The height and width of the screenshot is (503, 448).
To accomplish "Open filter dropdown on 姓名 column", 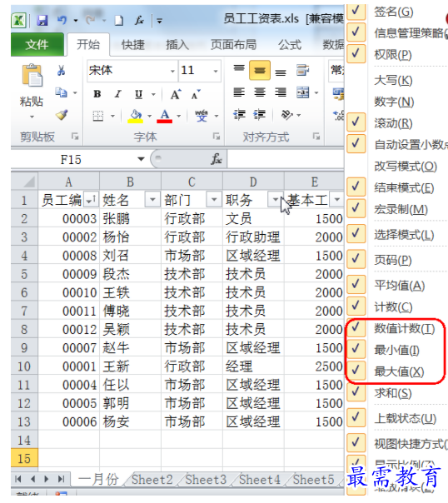I will pyautogui.click(x=152, y=200).
